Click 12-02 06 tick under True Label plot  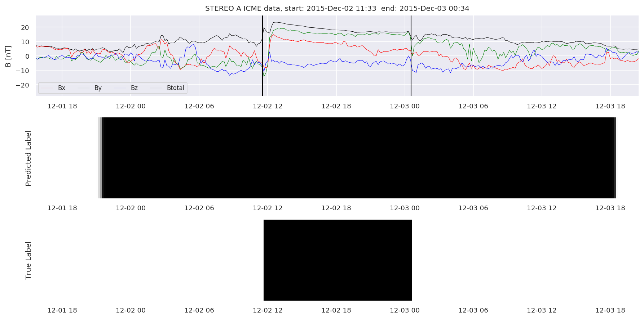coord(199,310)
